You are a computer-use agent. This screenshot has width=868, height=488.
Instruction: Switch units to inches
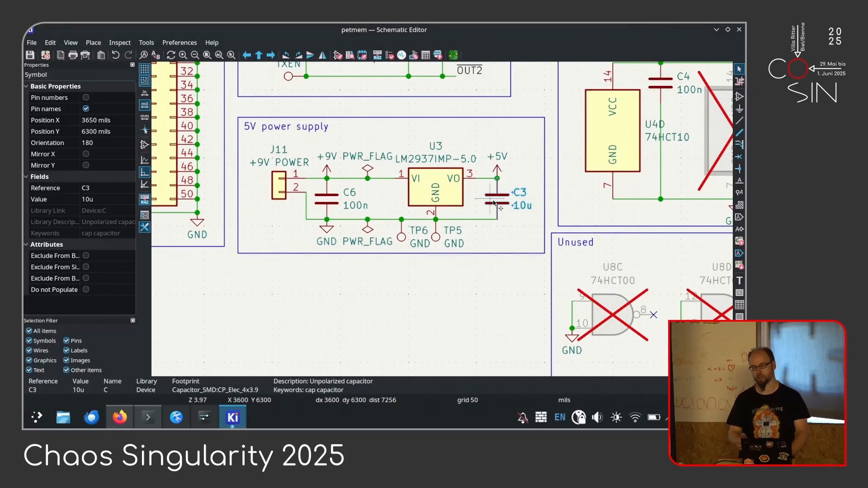[x=144, y=93]
